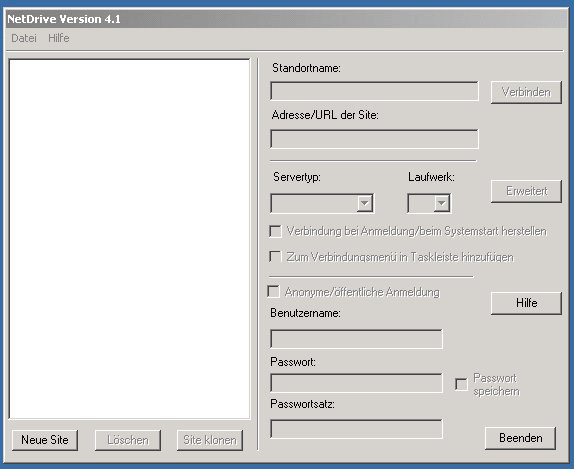Focus the Benutzername input field
Screen dimensions: 574x469
tap(356, 339)
